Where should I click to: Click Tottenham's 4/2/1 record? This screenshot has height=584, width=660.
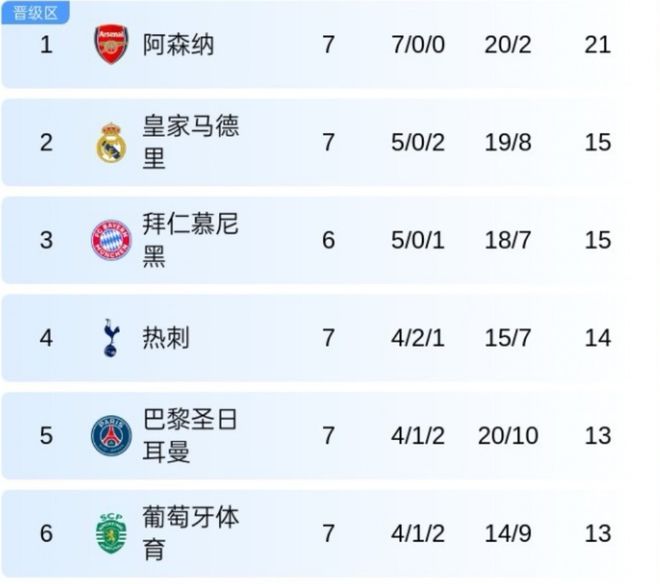point(417,338)
